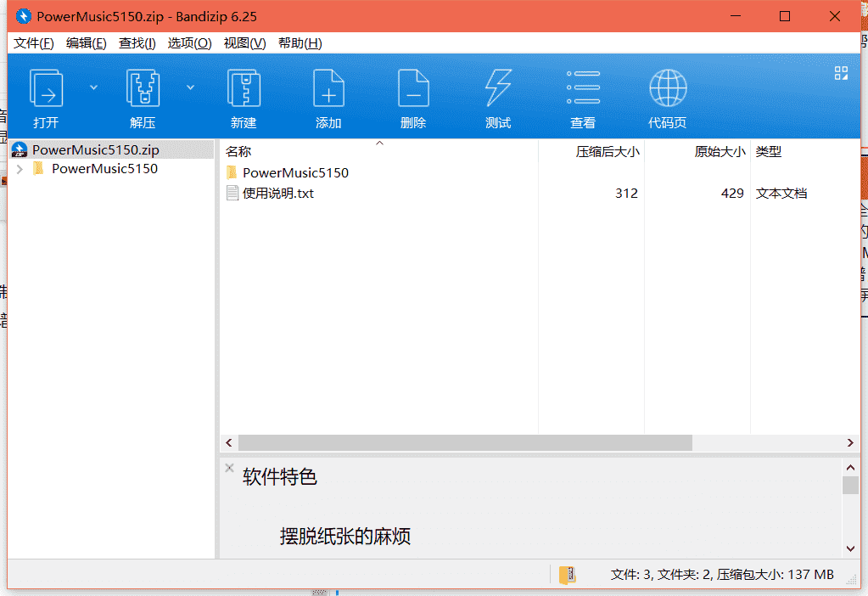Click the View (查看) list icon
This screenshot has height=596, width=868.
click(x=583, y=87)
